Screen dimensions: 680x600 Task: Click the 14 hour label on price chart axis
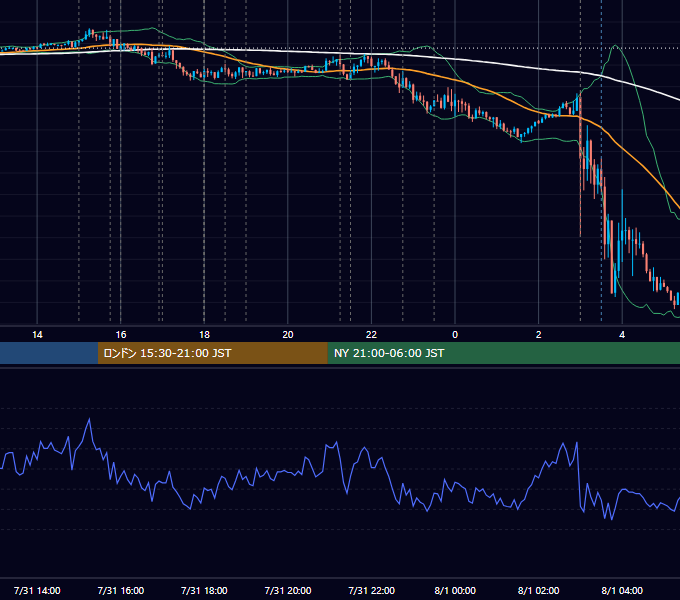(37, 335)
